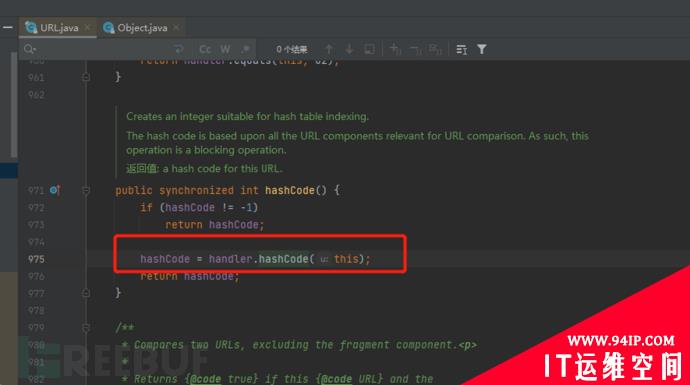This screenshot has height=385, width=690.
Task: Add selection for next occurrence icon
Action: pyautogui.click(x=395, y=49)
